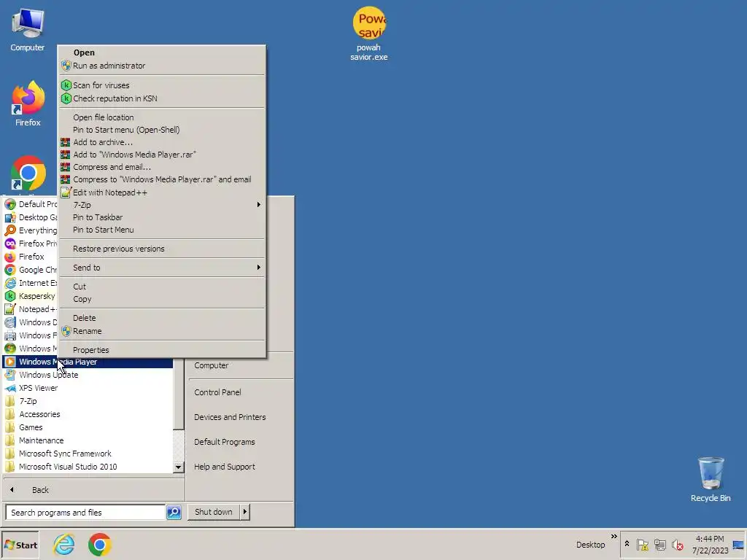Expand the 7-Zip folder in programs list
The width and height of the screenshot is (747, 560).
click(x=88, y=401)
